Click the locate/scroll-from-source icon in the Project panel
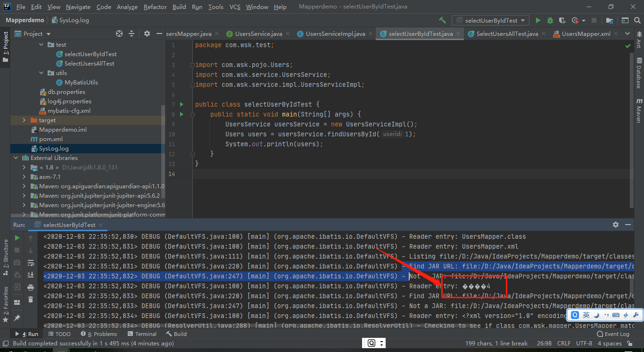The height and width of the screenshot is (352, 644). point(119,34)
